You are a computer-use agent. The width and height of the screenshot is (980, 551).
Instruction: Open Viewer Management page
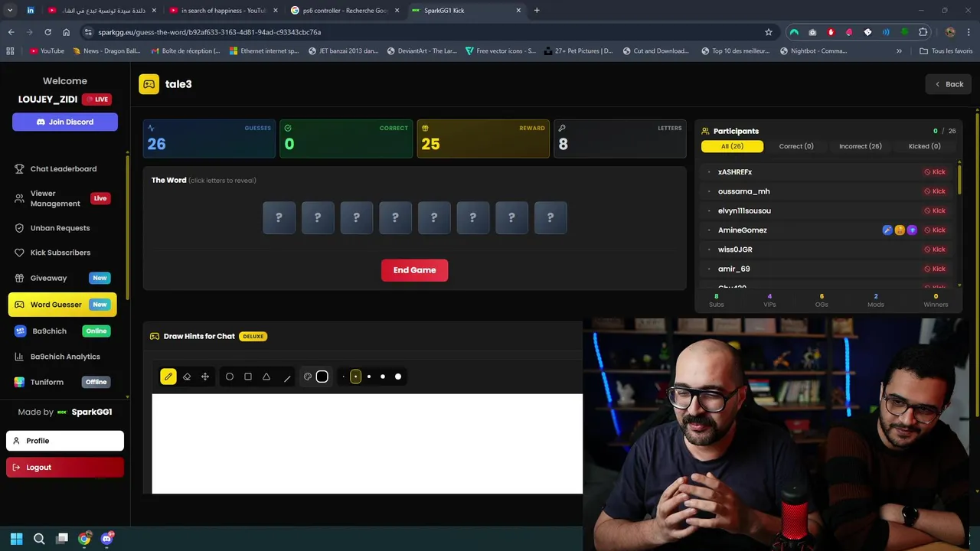point(64,199)
